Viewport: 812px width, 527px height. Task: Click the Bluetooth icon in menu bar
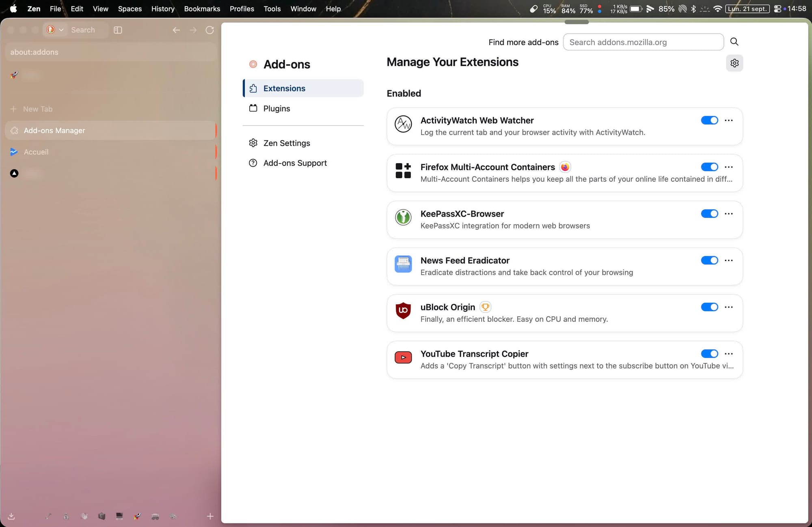tap(693, 9)
